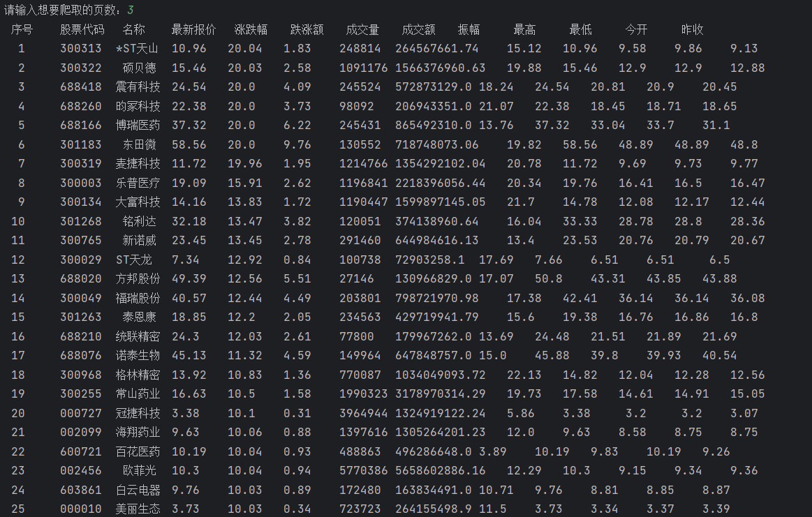Click stock name 福瑞股份
Screen dimensions: 812x517
[x=138, y=299]
